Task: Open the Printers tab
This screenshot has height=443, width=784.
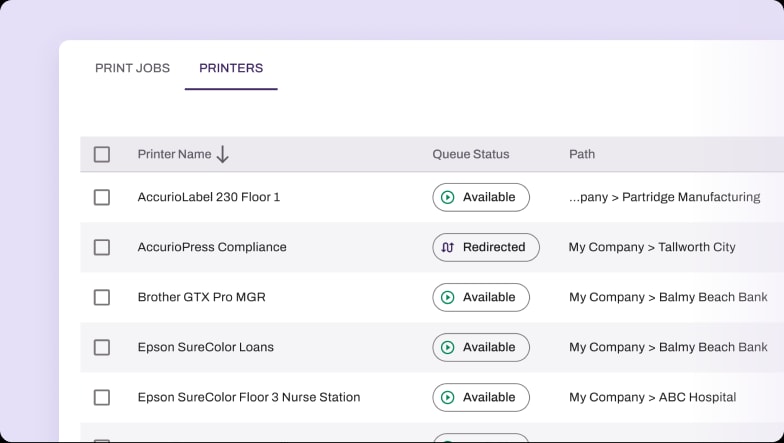Action: [x=231, y=68]
